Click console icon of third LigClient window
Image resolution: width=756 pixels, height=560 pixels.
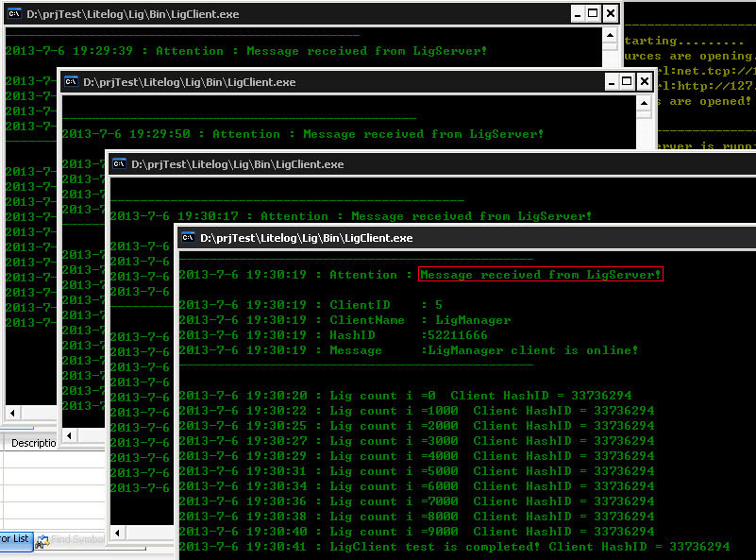pyautogui.click(x=119, y=164)
